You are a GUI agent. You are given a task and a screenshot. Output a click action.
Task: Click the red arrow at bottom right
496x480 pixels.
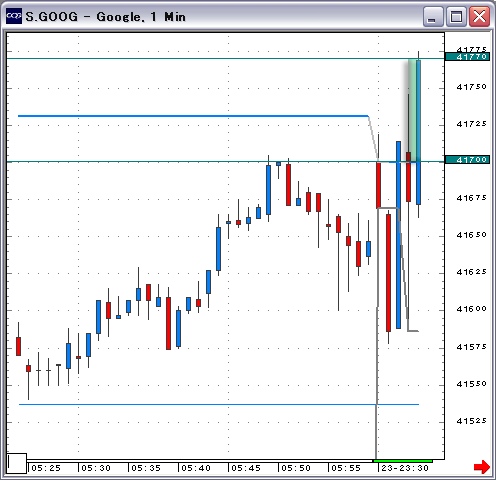tap(482, 467)
